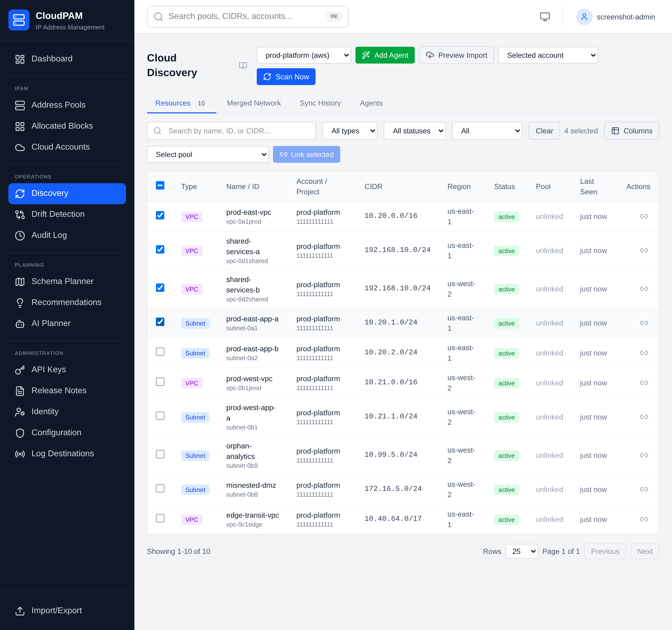Click the Scan Now button

[286, 77]
